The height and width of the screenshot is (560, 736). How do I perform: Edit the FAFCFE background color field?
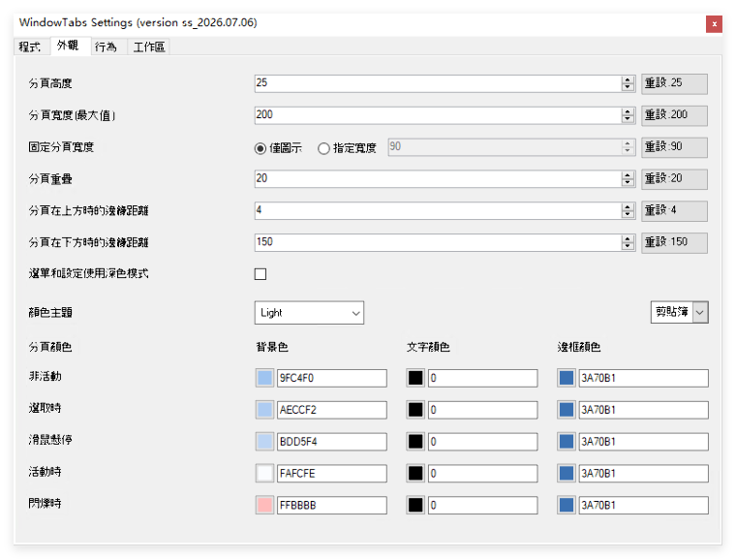pos(332,474)
